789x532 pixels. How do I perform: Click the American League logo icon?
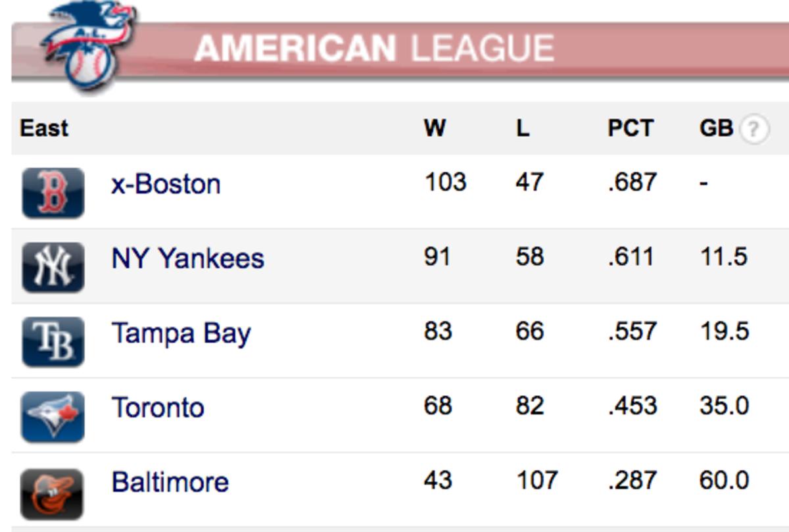pos(87,45)
